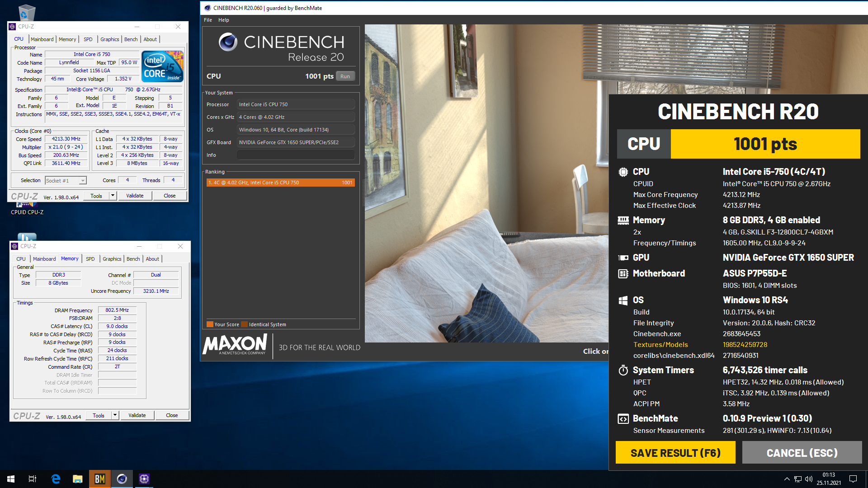Click the GPU icon in BenchMate panel

(623, 258)
